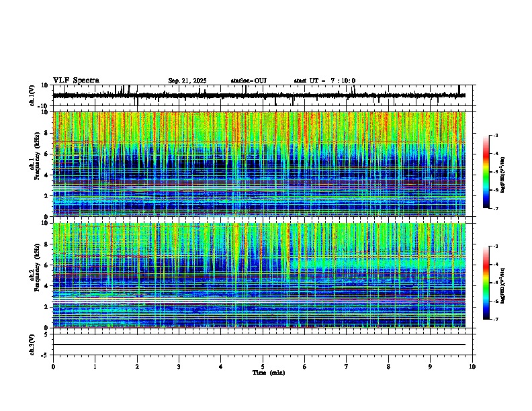Click time axis tick label '7'
Image resolution: width=532 pixels, height=411 pixels.
pos(347,367)
